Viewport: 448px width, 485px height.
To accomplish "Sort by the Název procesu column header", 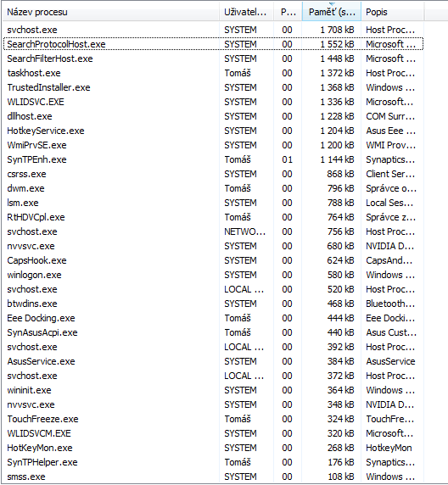I will (111, 12).
